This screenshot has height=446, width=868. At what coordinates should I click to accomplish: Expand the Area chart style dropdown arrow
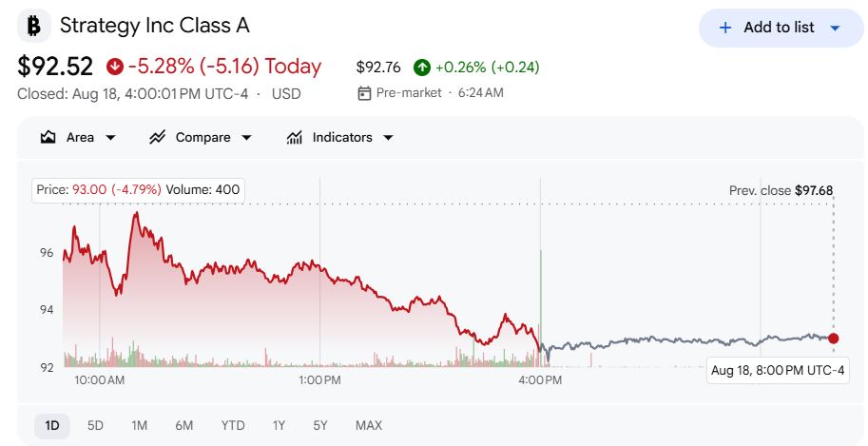coord(110,138)
